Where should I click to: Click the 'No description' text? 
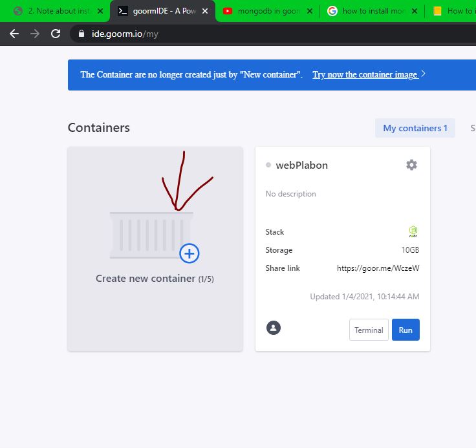tap(290, 194)
